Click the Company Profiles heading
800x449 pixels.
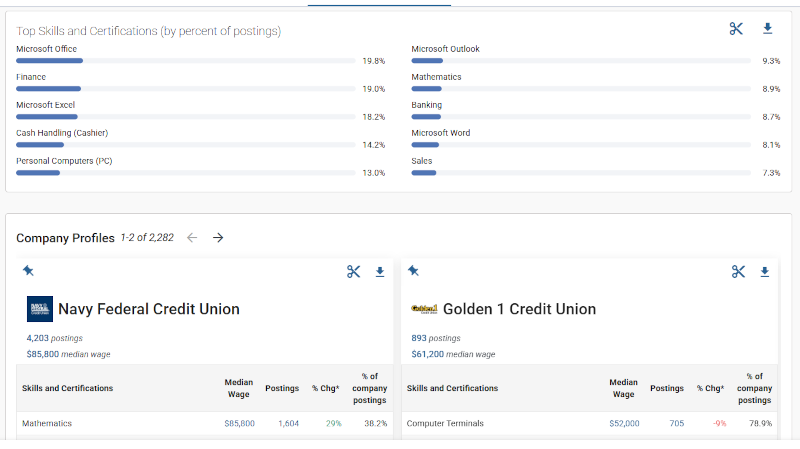click(x=65, y=238)
